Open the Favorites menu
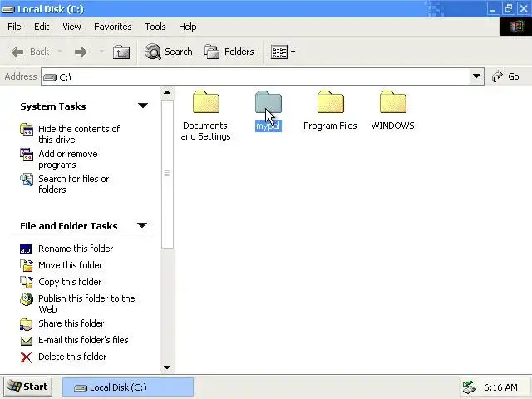Image resolution: width=532 pixels, height=399 pixels. (x=113, y=27)
